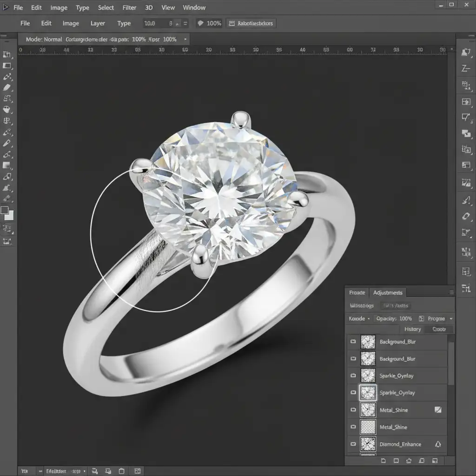Image resolution: width=476 pixels, height=476 pixels.
Task: Hide the first Background_Blur layer
Action: (353, 342)
